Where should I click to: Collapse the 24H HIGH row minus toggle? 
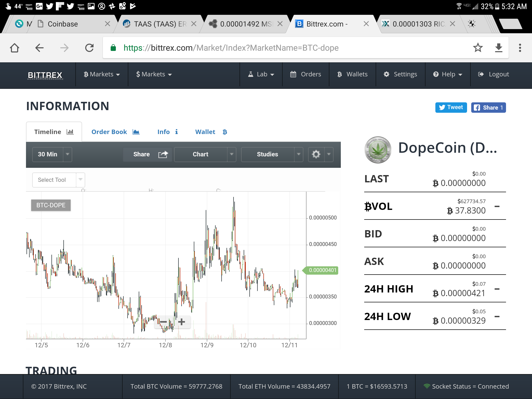[x=497, y=289]
